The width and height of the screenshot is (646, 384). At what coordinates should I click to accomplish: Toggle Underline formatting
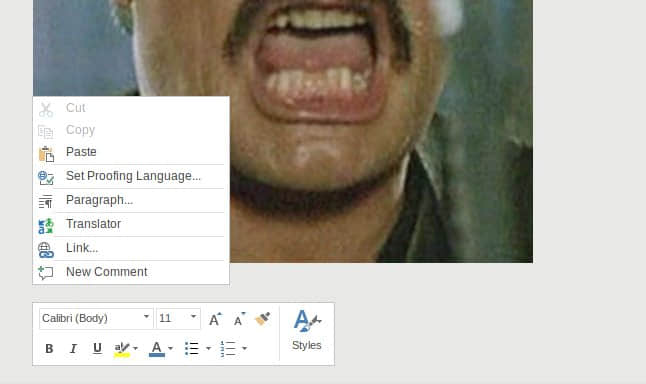coord(97,349)
